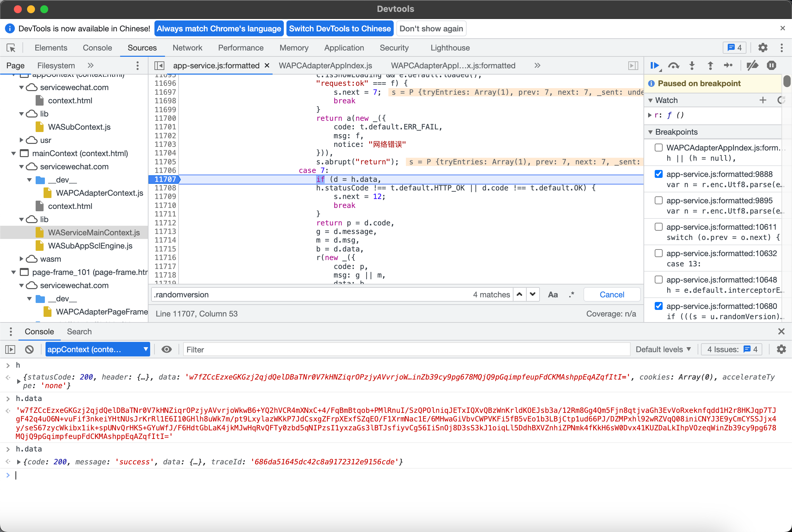Open the issues counter badge in the top toolbar
792x532 pixels.
coord(735,48)
